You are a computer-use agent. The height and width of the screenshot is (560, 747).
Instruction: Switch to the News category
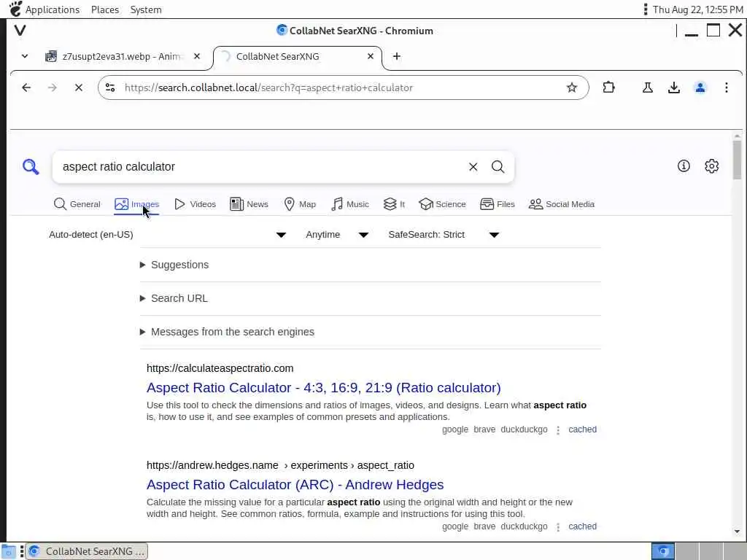click(x=249, y=204)
